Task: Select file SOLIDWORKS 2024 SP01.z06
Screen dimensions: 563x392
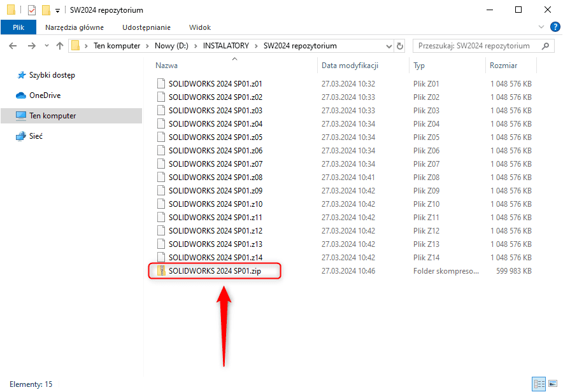Action: 215,150
